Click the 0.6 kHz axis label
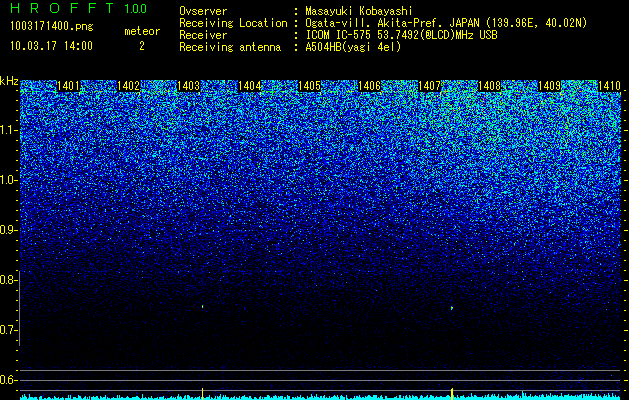This screenshot has height=400, width=629. pyautogui.click(x=8, y=380)
